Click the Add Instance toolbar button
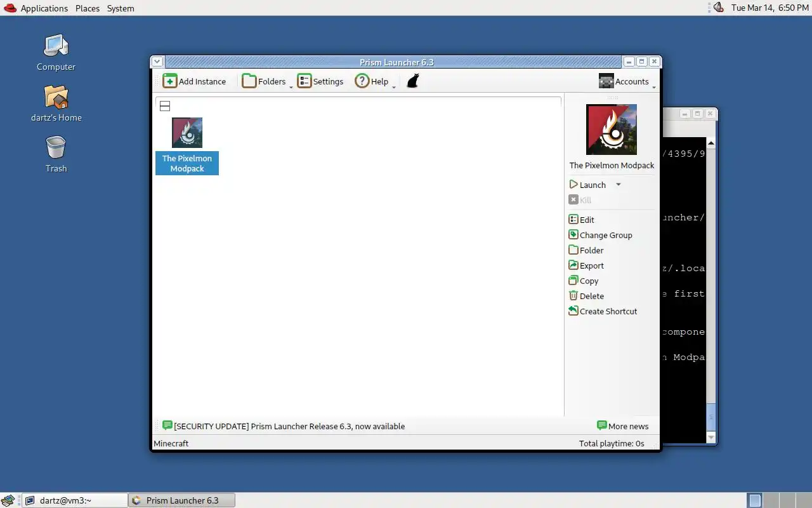The width and height of the screenshot is (812, 508). (x=194, y=81)
